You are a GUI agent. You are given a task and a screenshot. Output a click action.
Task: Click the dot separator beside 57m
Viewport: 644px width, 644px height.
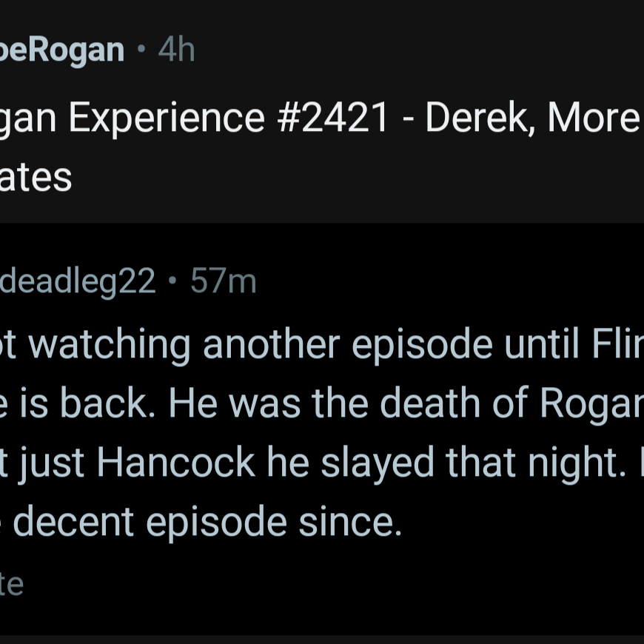173,280
